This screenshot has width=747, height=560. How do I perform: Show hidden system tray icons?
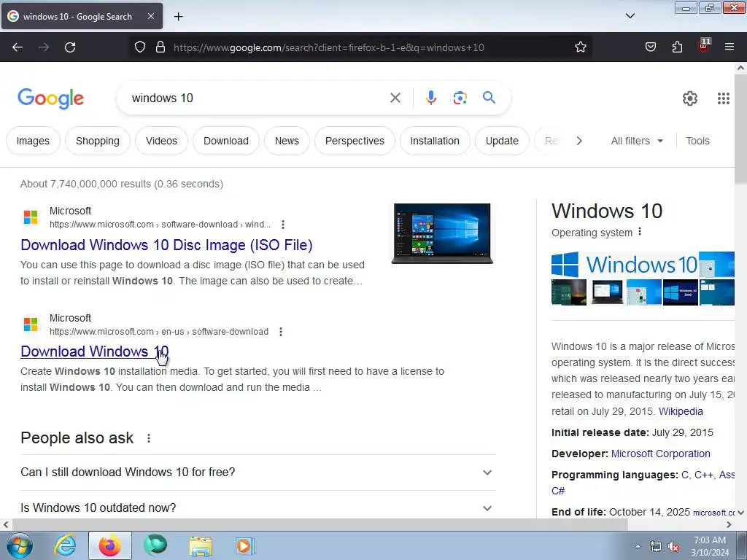pos(638,546)
